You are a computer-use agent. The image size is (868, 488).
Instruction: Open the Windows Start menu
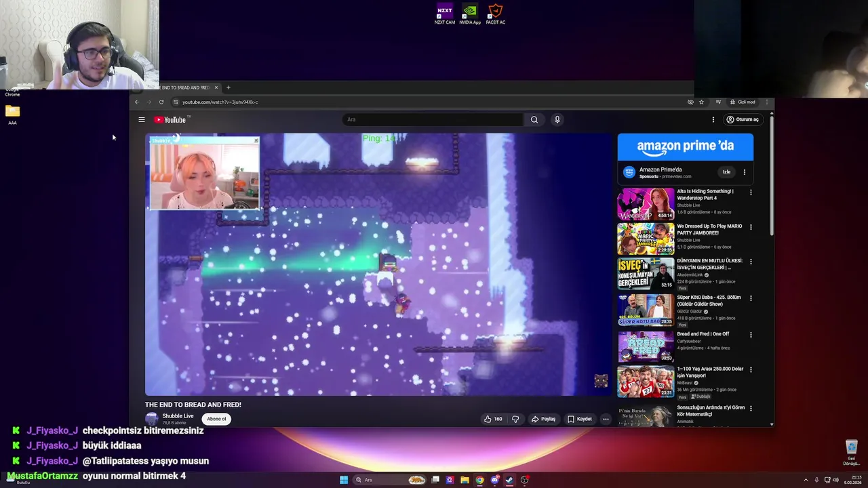pos(344,480)
